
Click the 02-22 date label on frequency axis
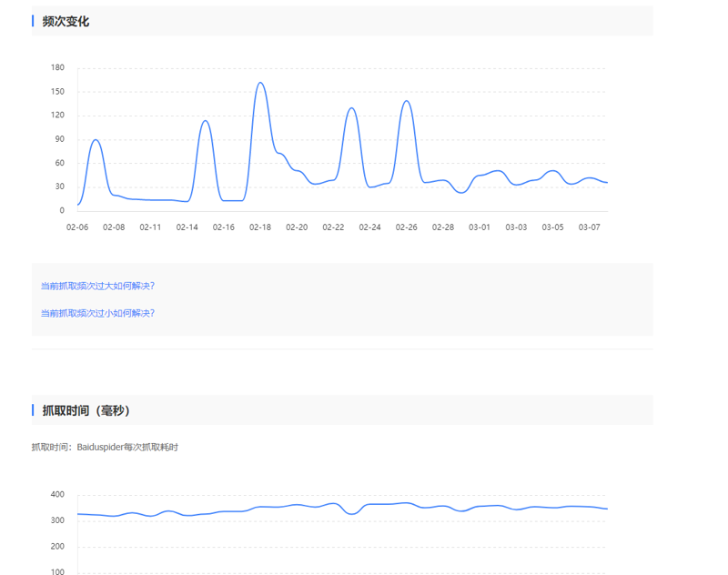[x=333, y=227]
